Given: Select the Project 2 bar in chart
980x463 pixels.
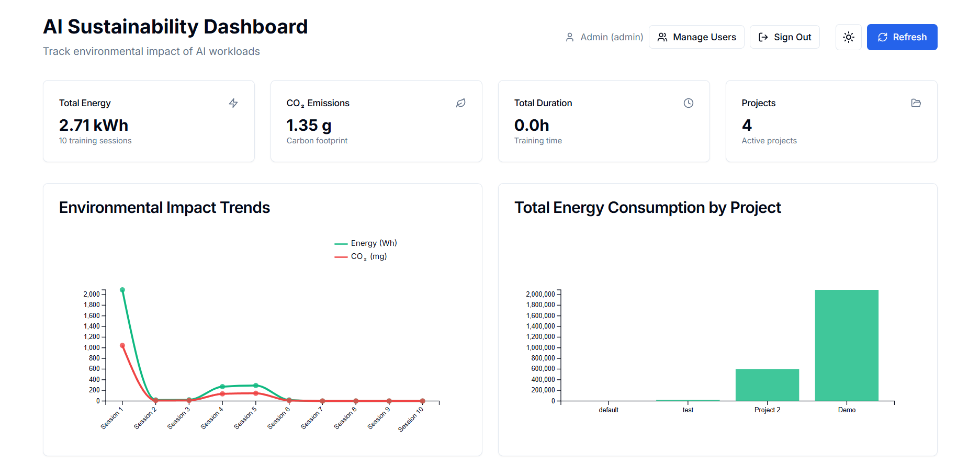Looking at the screenshot, I should tap(767, 385).
